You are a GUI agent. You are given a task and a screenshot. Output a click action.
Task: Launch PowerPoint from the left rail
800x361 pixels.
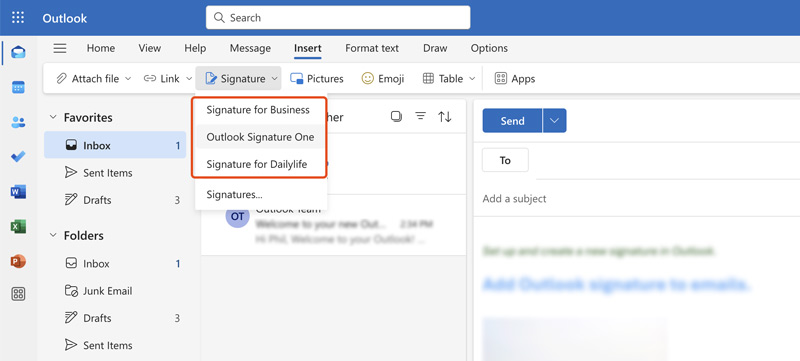point(18,261)
